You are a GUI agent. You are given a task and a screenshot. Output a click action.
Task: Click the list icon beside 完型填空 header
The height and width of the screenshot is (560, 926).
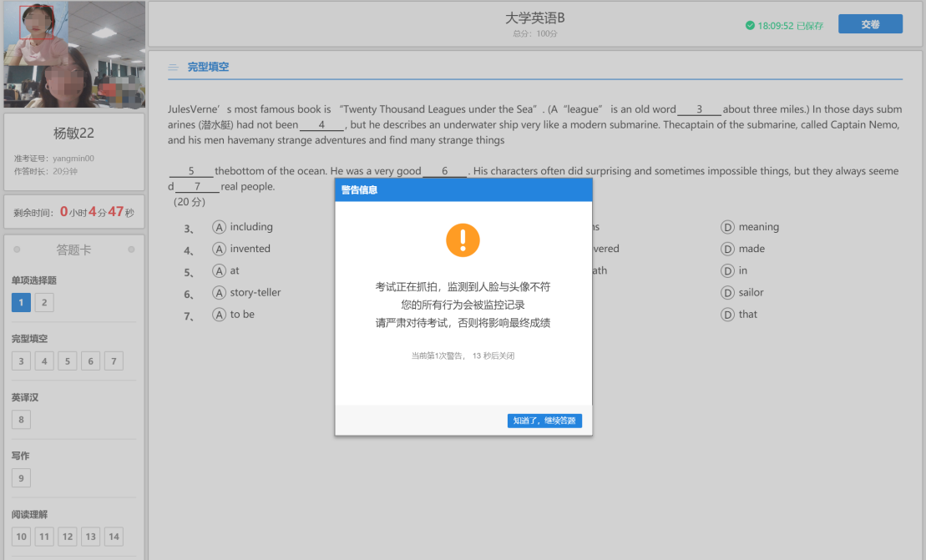click(x=173, y=68)
